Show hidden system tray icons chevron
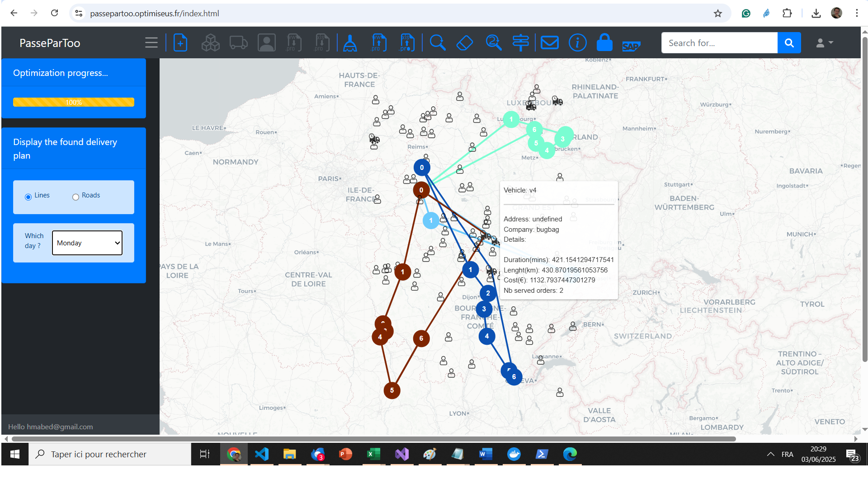The image size is (868, 488). coord(770,454)
